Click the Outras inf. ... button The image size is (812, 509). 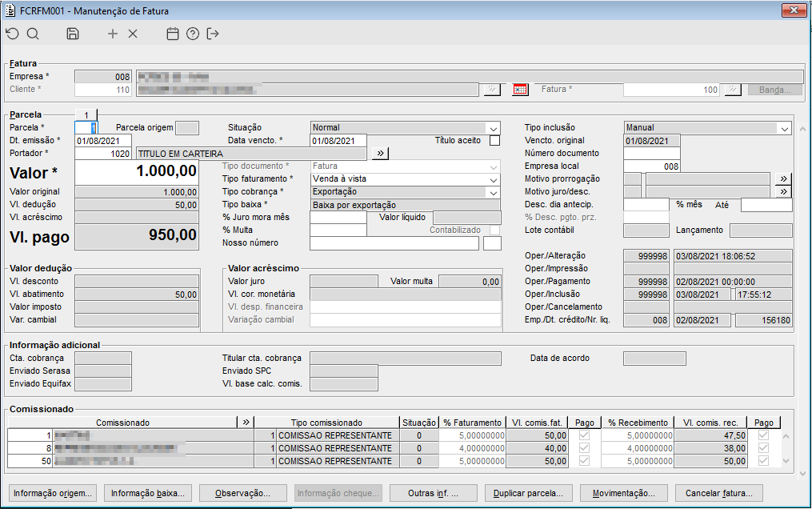pyautogui.click(x=433, y=493)
